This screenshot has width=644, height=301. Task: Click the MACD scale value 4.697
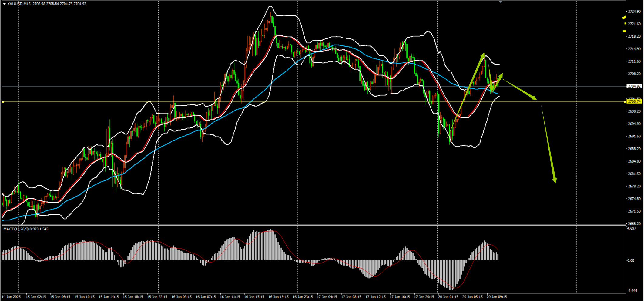(x=632, y=228)
